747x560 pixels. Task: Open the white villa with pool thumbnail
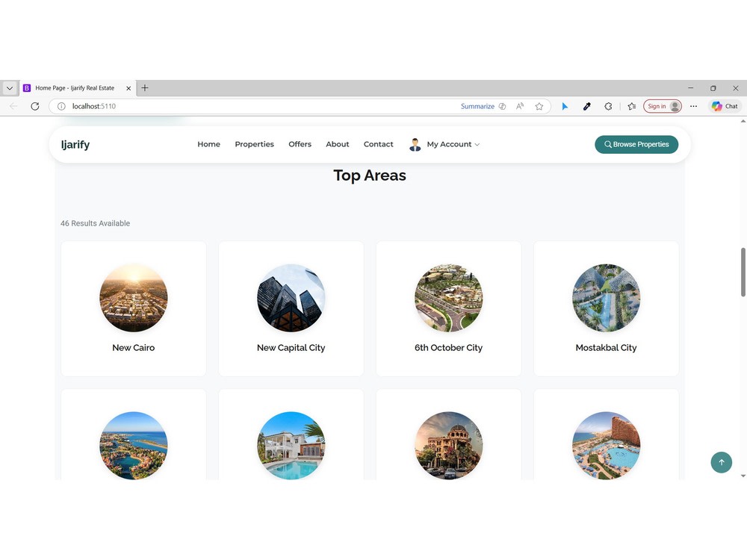click(x=291, y=445)
